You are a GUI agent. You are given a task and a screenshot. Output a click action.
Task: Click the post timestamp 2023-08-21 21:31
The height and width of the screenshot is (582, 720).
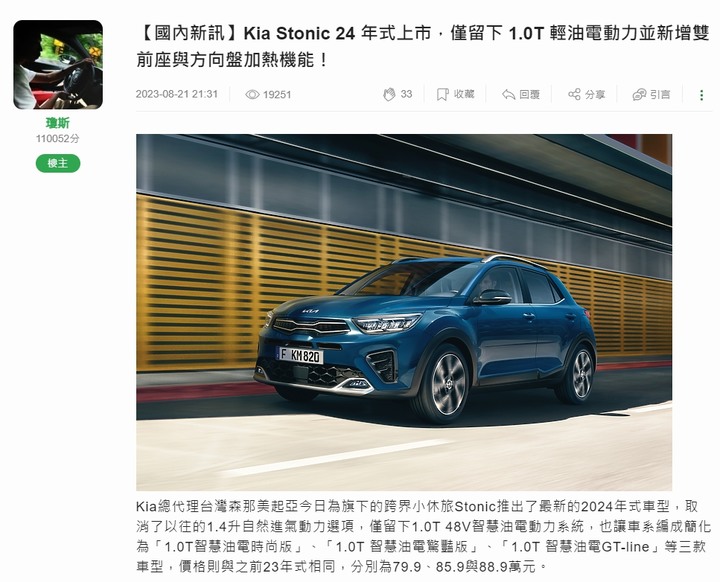click(177, 94)
